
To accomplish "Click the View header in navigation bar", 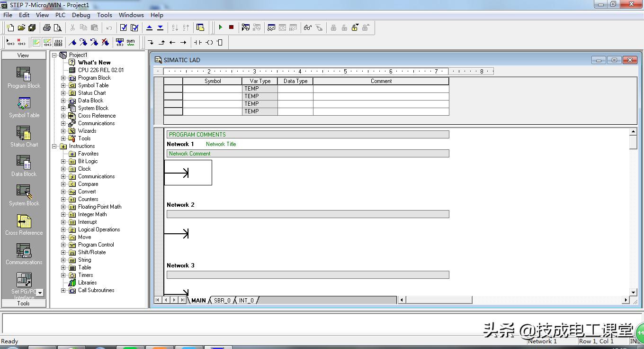I will 24,55.
